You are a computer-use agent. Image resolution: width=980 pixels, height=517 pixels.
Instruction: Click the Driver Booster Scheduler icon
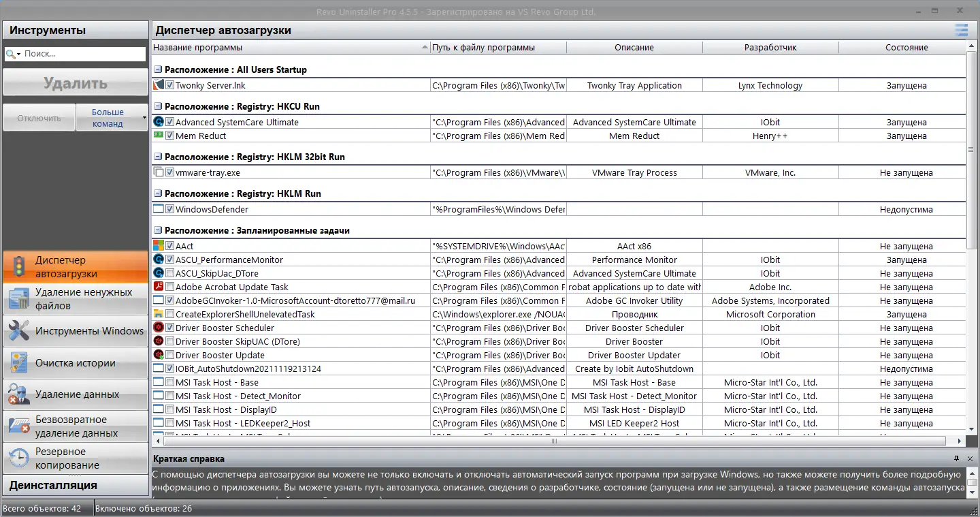coord(159,328)
